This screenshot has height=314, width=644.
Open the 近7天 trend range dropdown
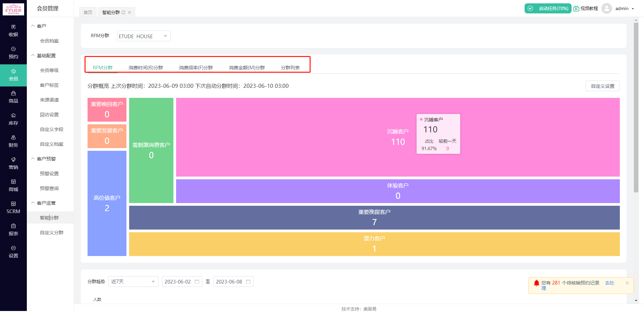pos(133,281)
